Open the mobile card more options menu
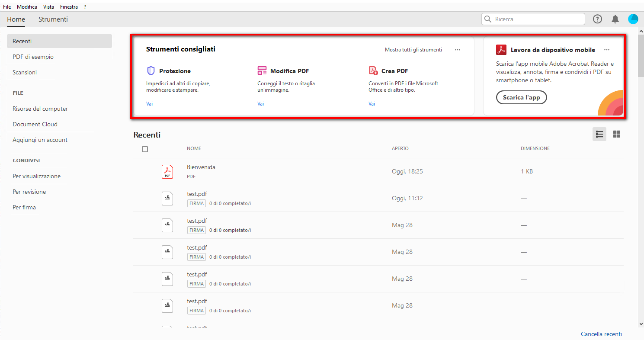644x340 pixels. pos(607,50)
